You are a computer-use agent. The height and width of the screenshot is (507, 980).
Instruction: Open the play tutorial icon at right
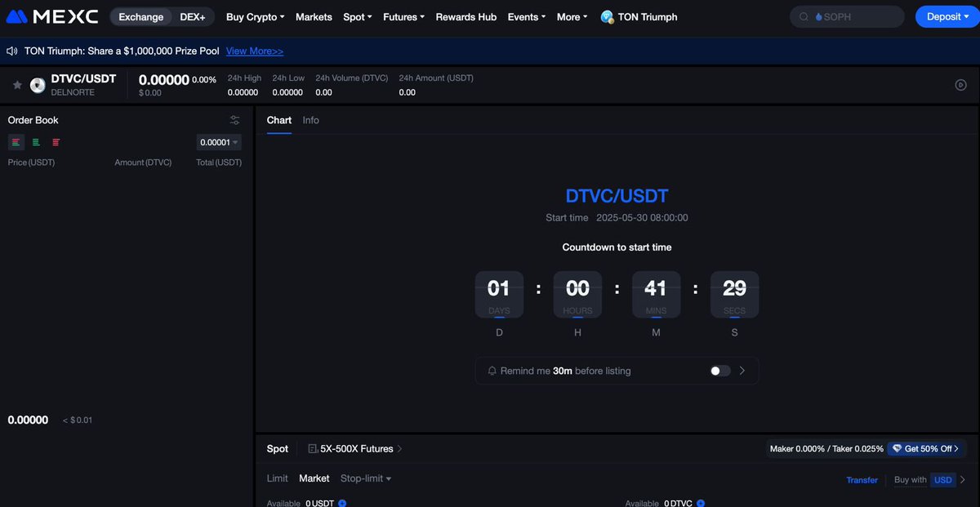961,85
